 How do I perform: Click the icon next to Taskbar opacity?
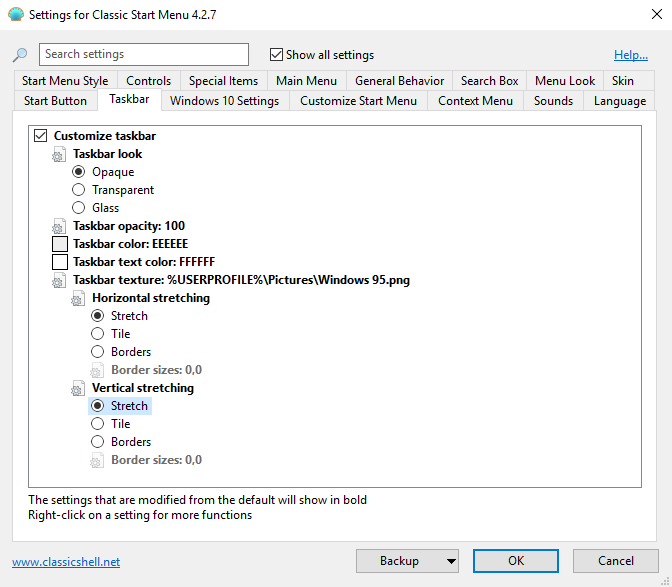59,226
